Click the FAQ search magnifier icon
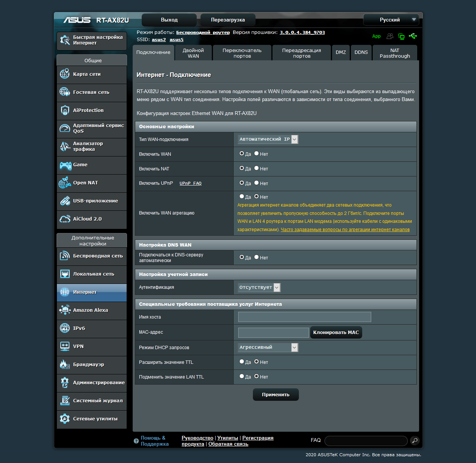 click(x=414, y=440)
